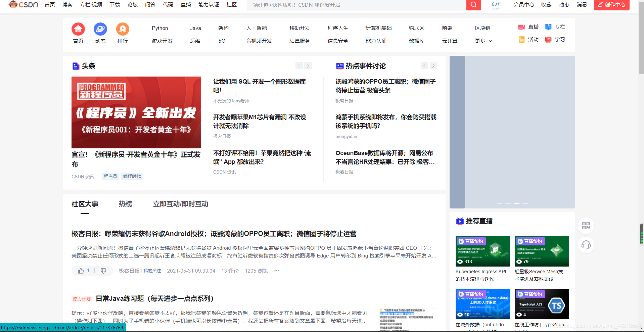
Task: Click the GJF coder avatar
Action: pyautogui.click(x=496, y=5)
